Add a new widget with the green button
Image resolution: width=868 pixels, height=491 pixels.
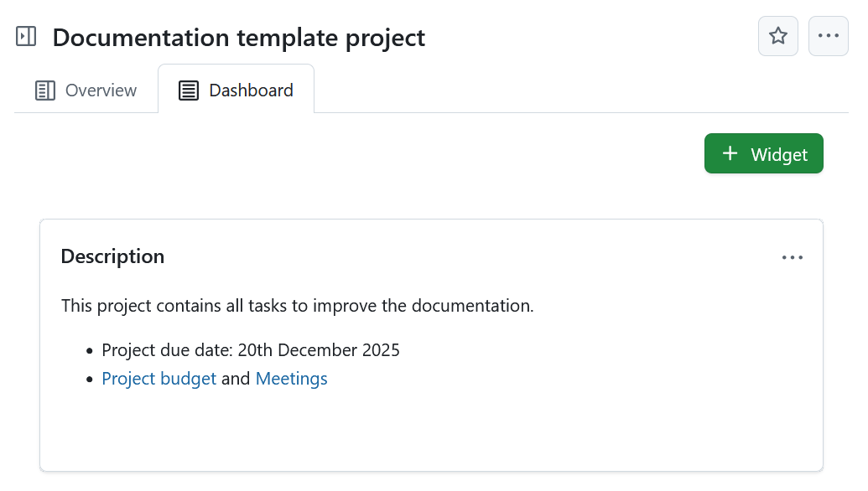(763, 153)
